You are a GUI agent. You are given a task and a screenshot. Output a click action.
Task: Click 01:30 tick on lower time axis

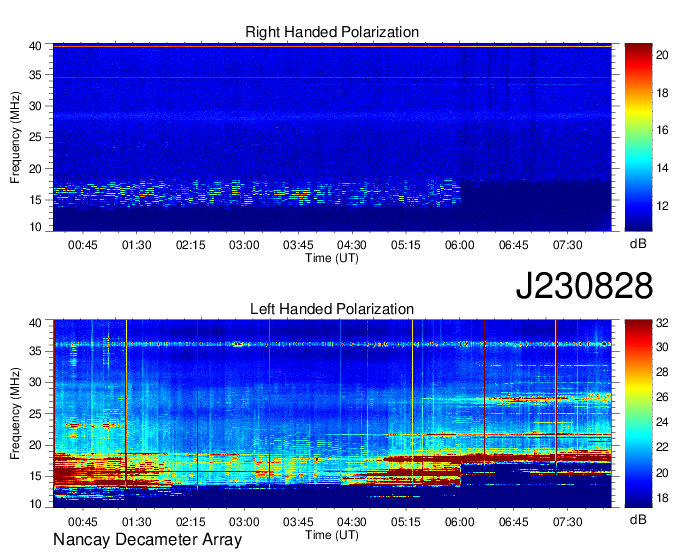[137, 522]
